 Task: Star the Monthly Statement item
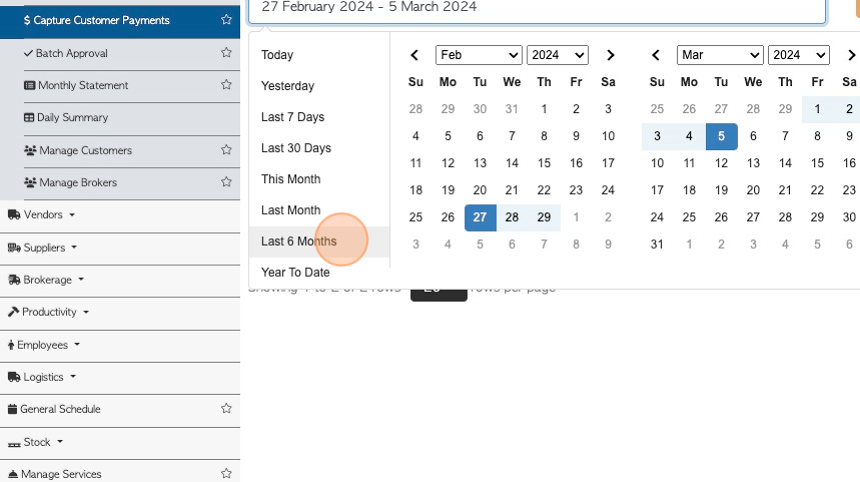coord(226,84)
